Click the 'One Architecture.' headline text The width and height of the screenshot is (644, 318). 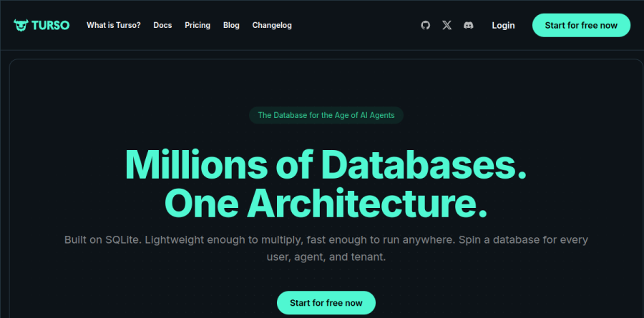pos(326,203)
